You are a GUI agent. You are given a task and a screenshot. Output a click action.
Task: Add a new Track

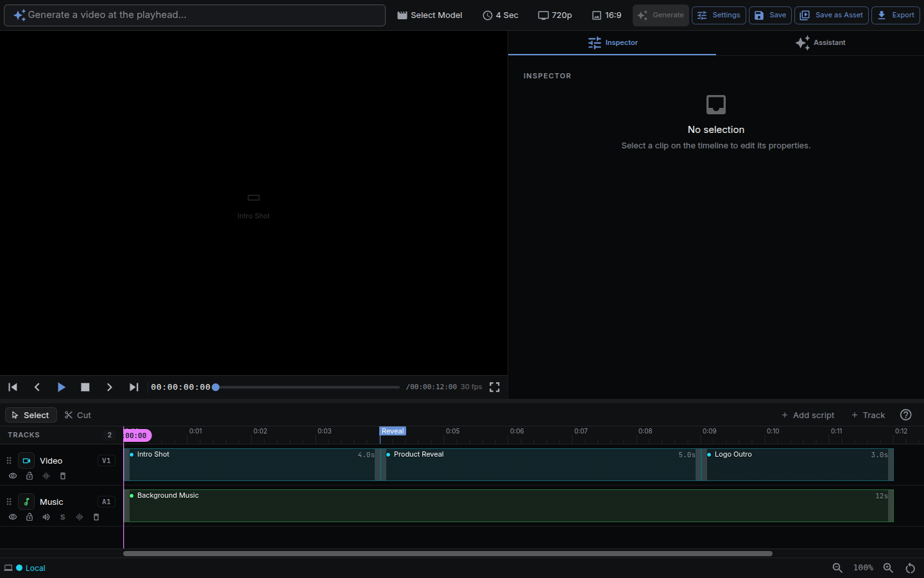point(868,415)
